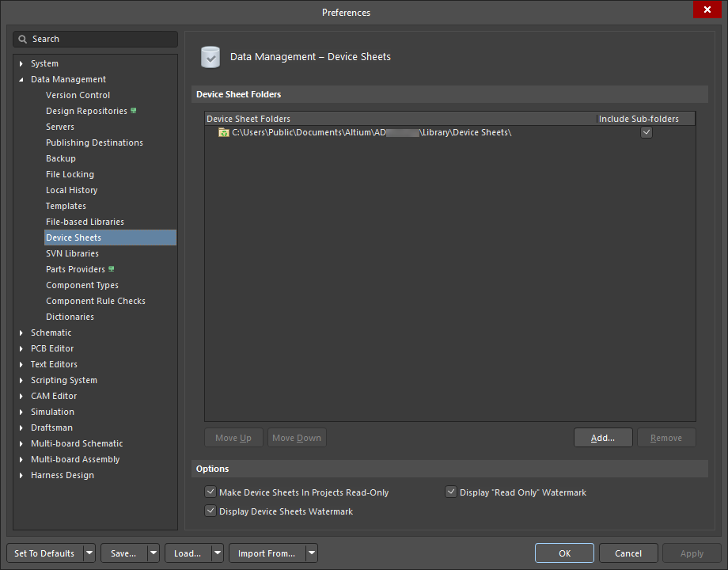Toggle Display Device Sheets Watermark checkbox

point(210,511)
